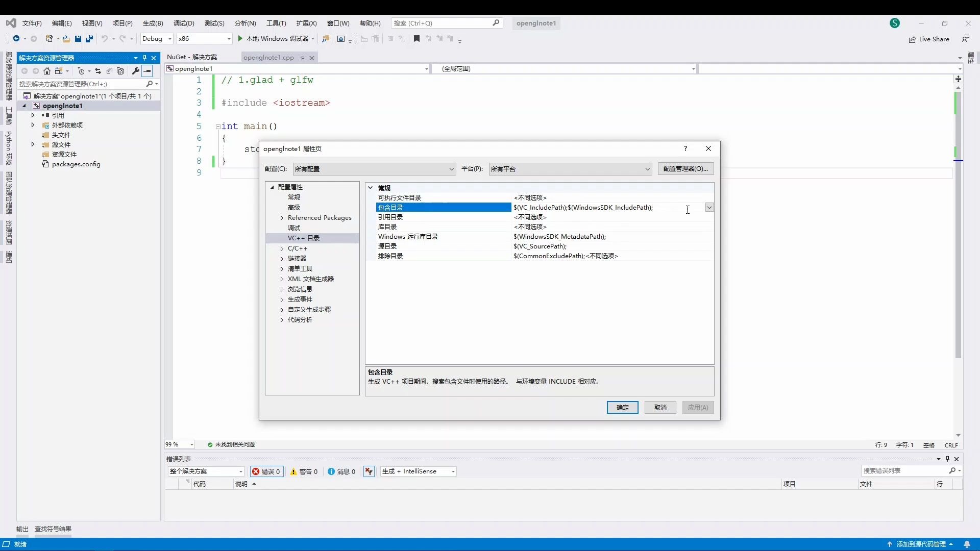Click the undo arrow in the toolbar
This screenshot has width=980, height=551.
click(105, 39)
